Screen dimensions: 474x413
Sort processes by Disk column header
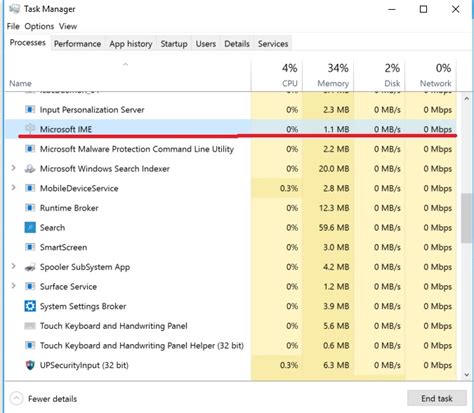380,75
